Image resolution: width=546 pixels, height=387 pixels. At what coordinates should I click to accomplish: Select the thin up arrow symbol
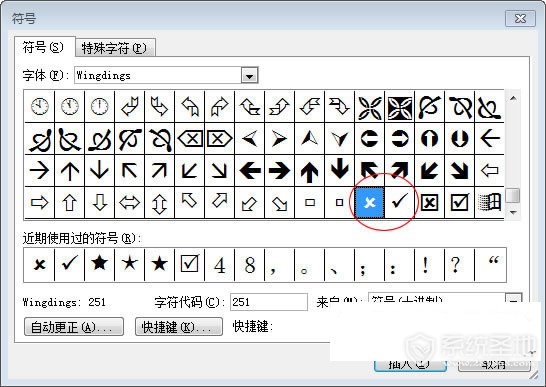coord(70,171)
